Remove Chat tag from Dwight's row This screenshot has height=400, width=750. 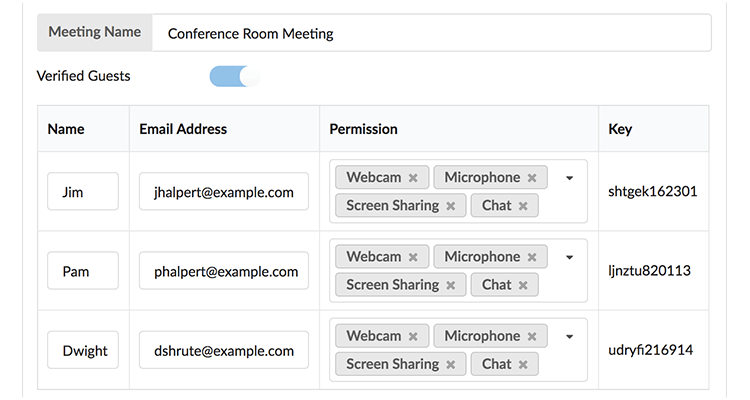click(523, 365)
